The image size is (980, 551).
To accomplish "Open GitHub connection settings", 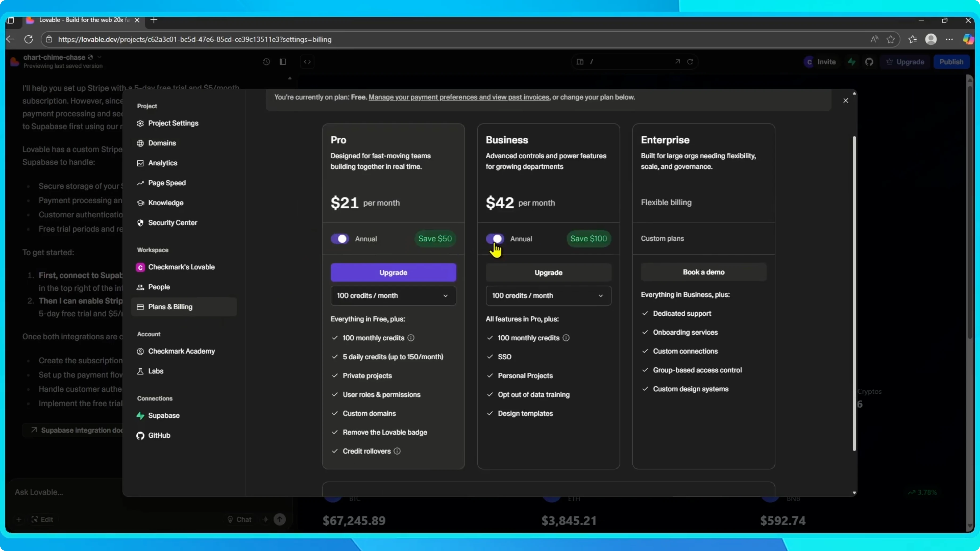I will coord(184,435).
